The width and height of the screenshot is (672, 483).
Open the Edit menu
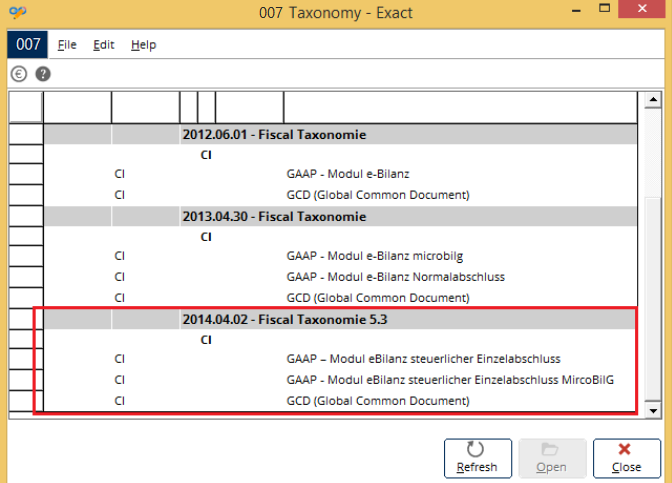pos(104,45)
